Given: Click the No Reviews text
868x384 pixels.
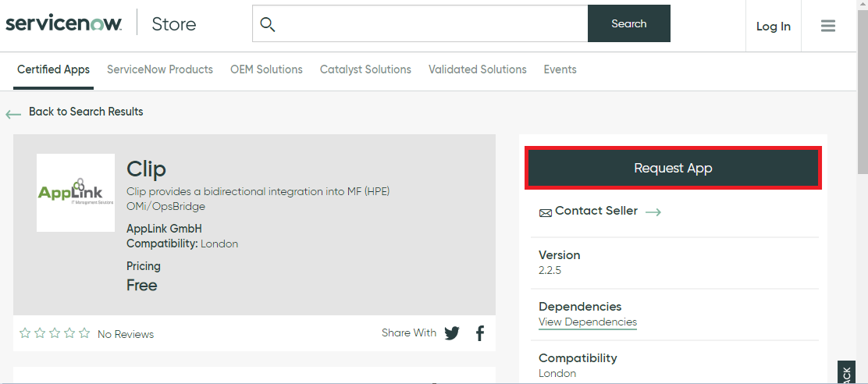Looking at the screenshot, I should (126, 334).
